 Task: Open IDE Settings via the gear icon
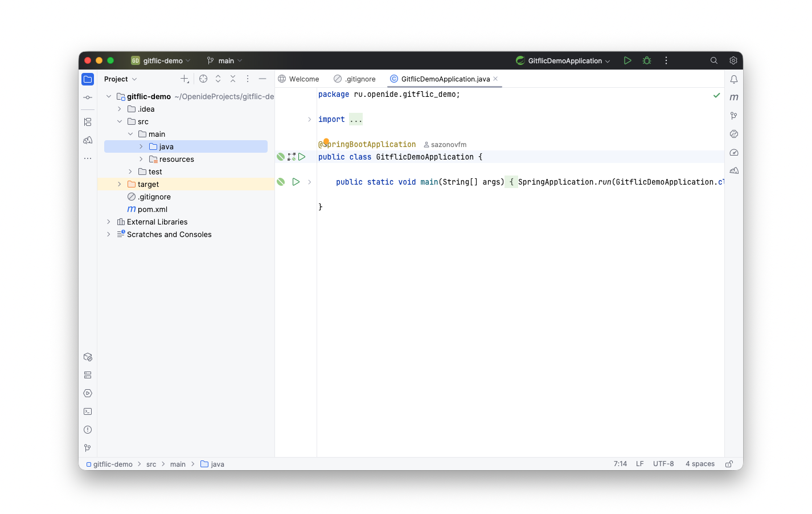coord(733,60)
